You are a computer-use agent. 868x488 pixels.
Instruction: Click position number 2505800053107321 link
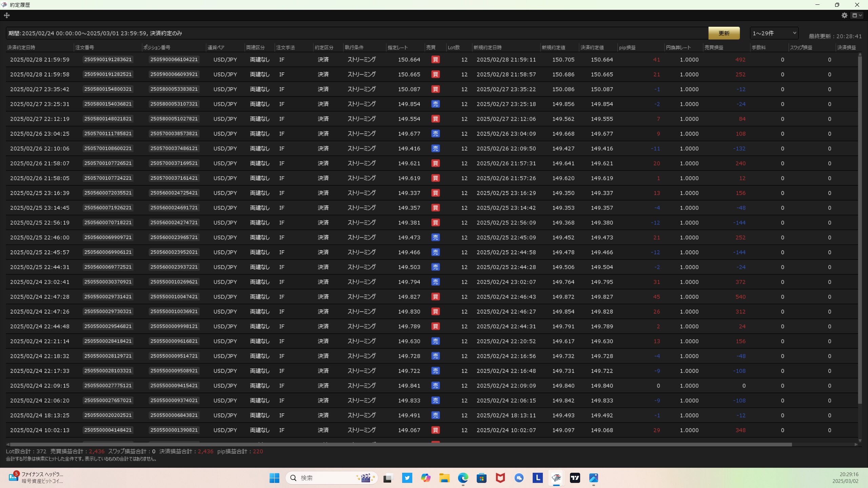pos(174,104)
